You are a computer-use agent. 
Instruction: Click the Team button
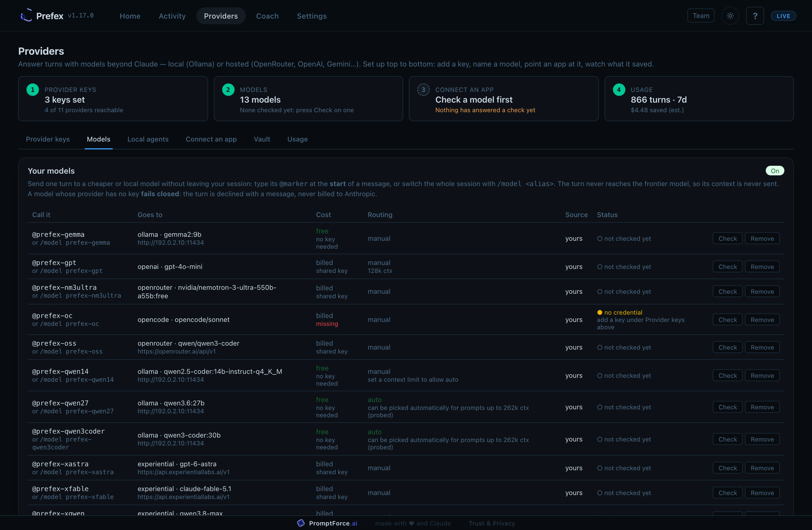pyautogui.click(x=701, y=16)
